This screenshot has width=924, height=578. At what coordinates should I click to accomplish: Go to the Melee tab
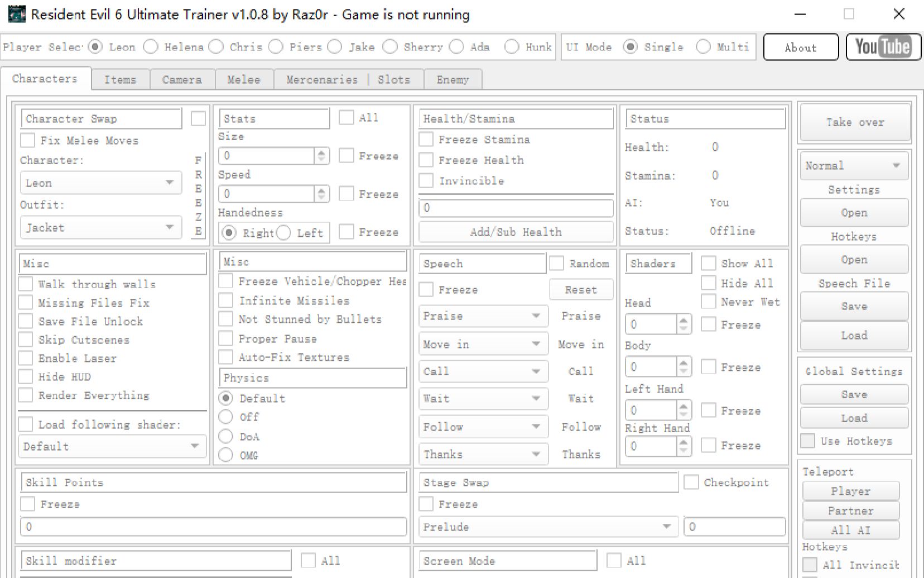(244, 79)
